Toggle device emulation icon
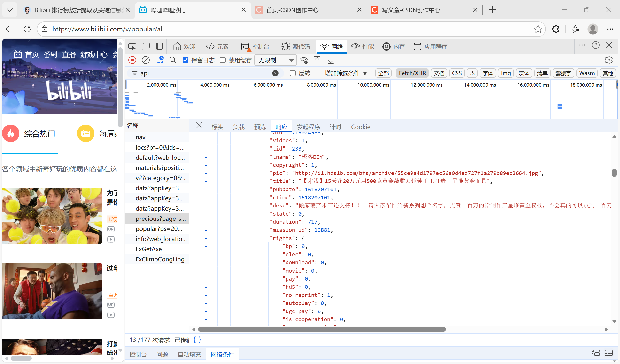620x364 pixels. 146,46
